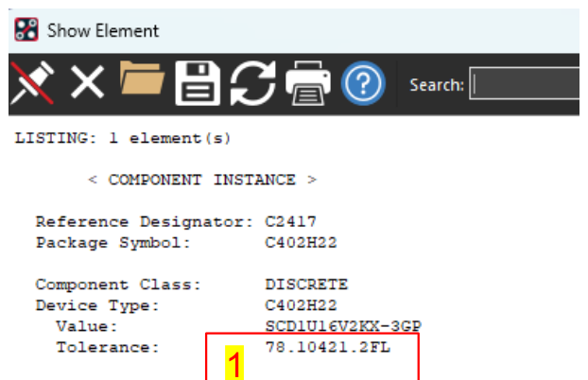The width and height of the screenshot is (588, 380).
Task: Click the Search input field
Action: point(525,83)
